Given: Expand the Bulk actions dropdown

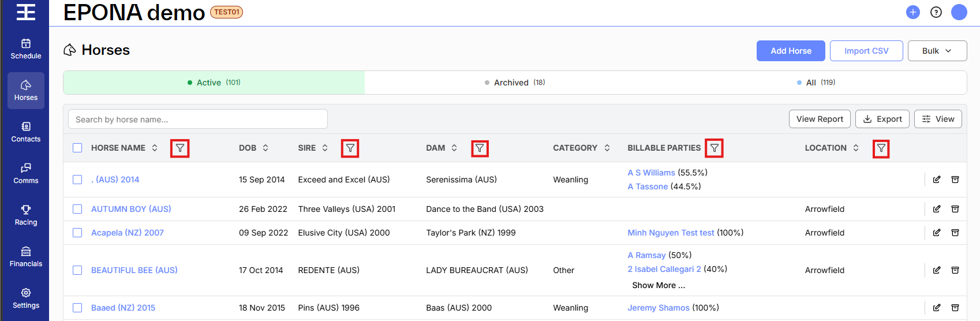Looking at the screenshot, I should (937, 51).
